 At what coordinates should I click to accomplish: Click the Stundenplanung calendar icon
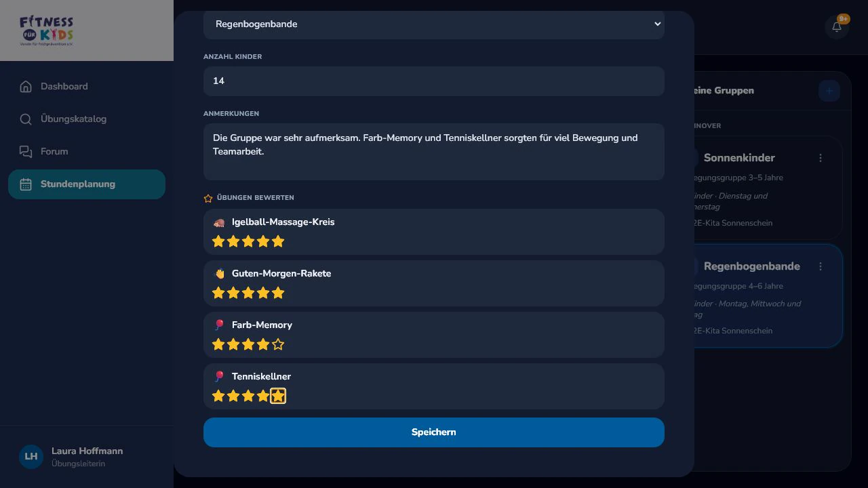coord(26,184)
